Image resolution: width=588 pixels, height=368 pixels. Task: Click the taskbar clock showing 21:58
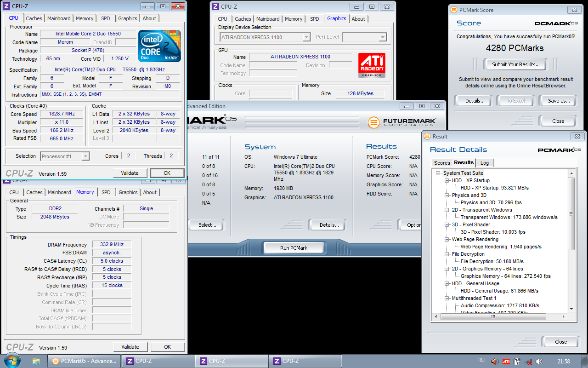563,362
